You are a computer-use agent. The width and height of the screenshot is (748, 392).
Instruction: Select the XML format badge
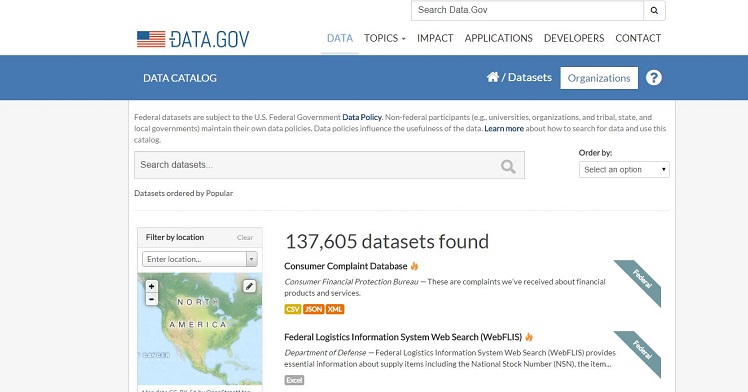pyautogui.click(x=335, y=309)
